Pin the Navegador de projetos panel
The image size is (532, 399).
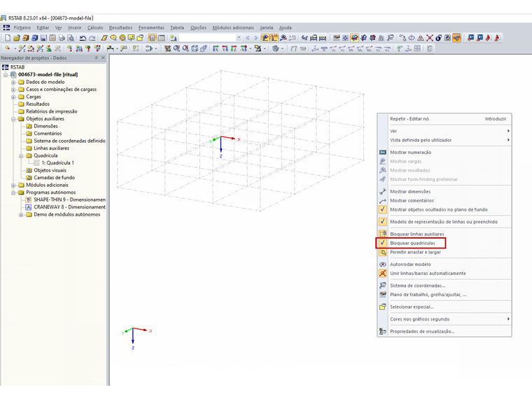[x=97, y=58]
